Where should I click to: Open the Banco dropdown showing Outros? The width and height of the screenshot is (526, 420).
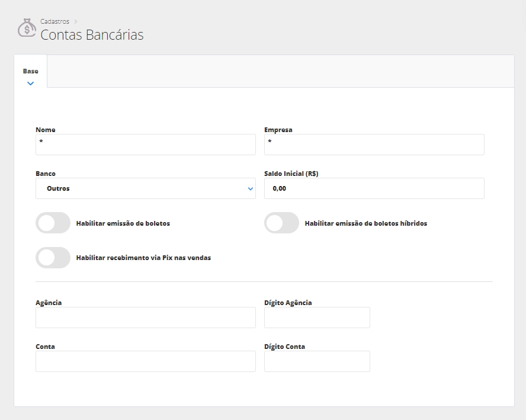coord(145,188)
